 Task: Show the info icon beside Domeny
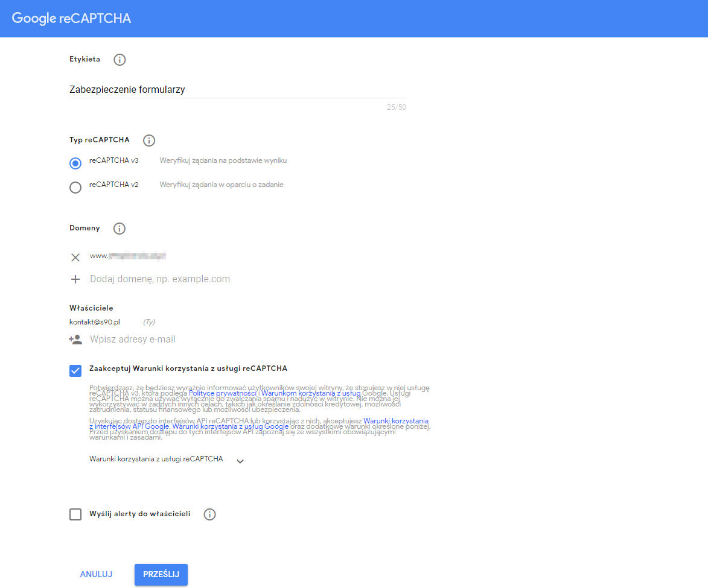pyautogui.click(x=119, y=229)
